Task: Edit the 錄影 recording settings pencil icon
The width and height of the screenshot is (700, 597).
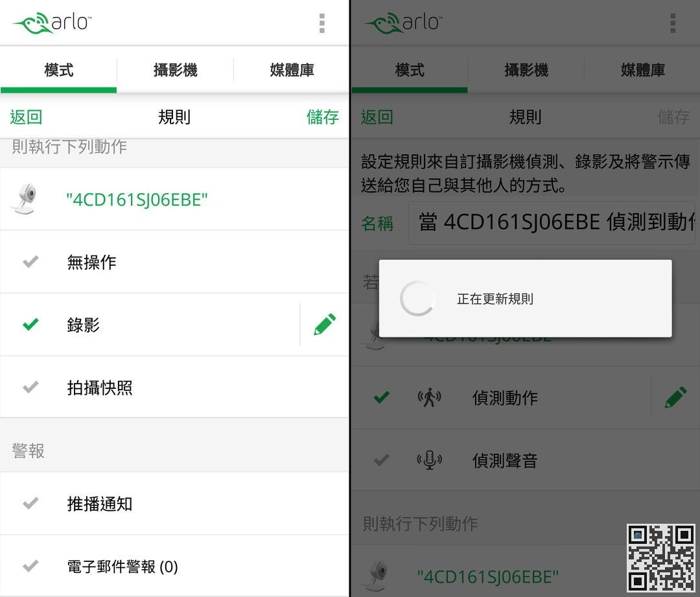Action: (x=325, y=325)
